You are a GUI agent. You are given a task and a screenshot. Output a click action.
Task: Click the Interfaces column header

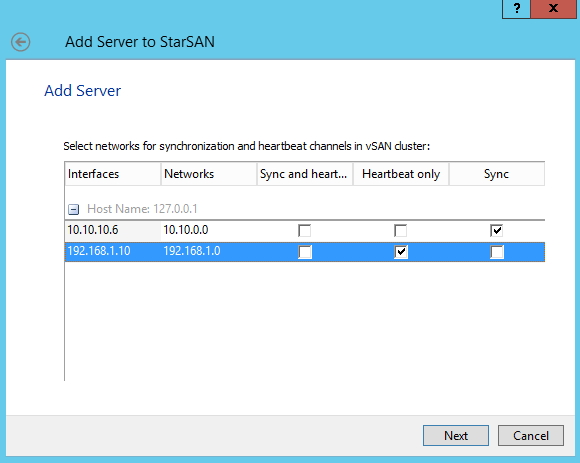112,174
